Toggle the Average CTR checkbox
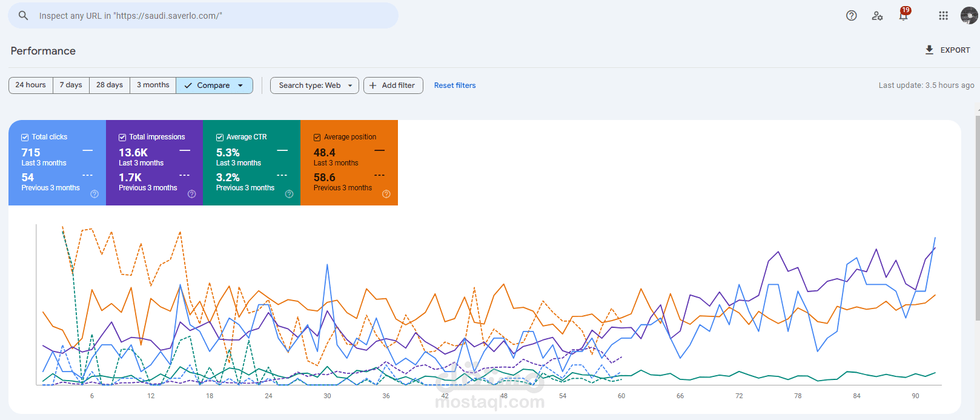The height and width of the screenshot is (420, 980). point(220,138)
